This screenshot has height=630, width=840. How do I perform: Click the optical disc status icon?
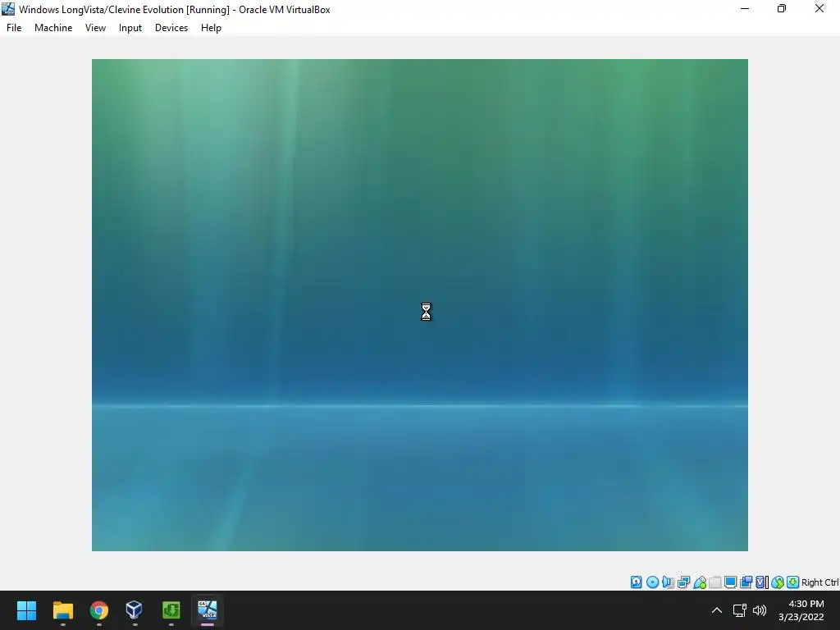(652, 582)
